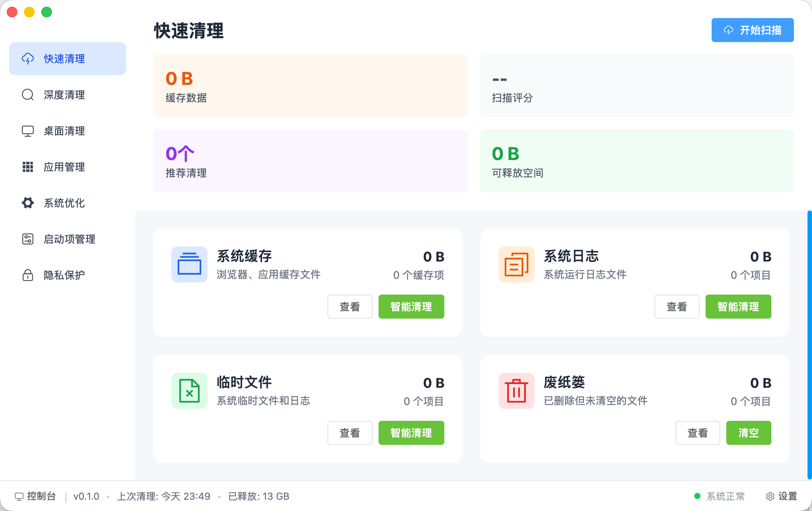Viewport: 812px width, 511px height.
Task: Click the 应用管理 grid icon
Action: tap(28, 167)
